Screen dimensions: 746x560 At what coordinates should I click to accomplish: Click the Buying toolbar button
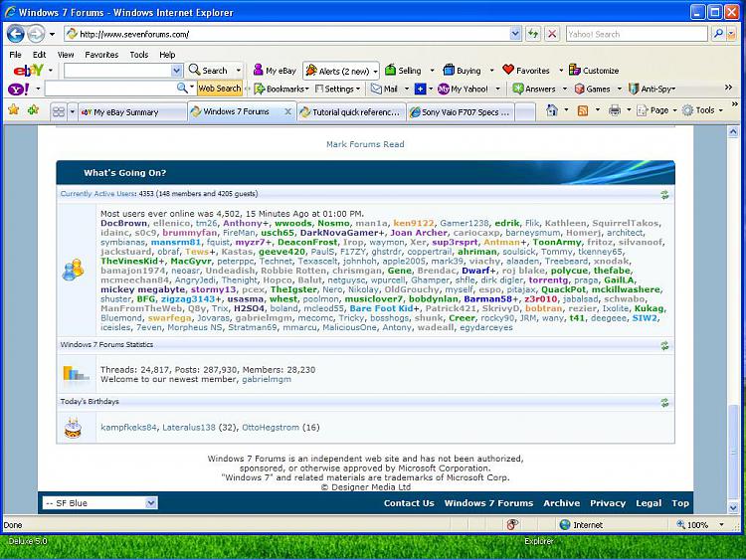tap(462, 71)
